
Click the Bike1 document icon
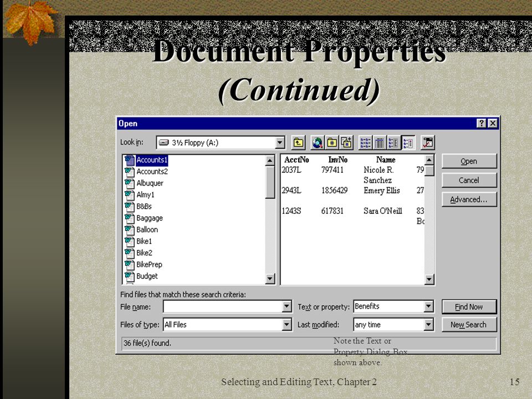pos(129,241)
